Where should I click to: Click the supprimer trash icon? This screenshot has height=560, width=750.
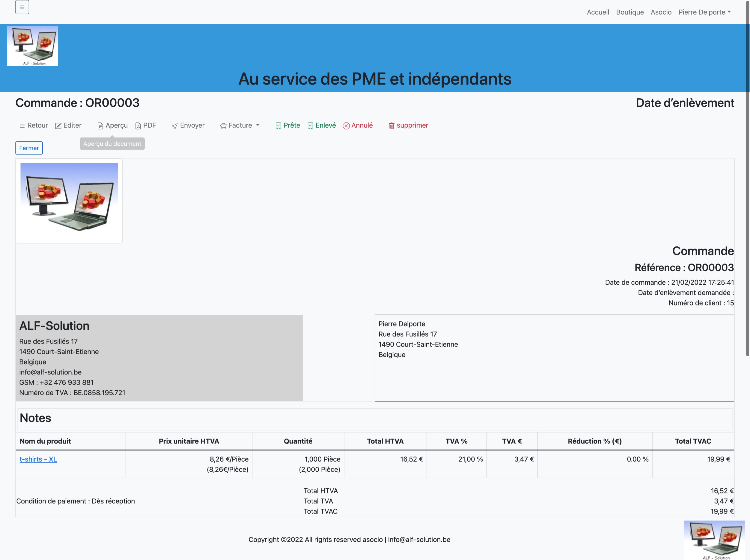tap(391, 126)
